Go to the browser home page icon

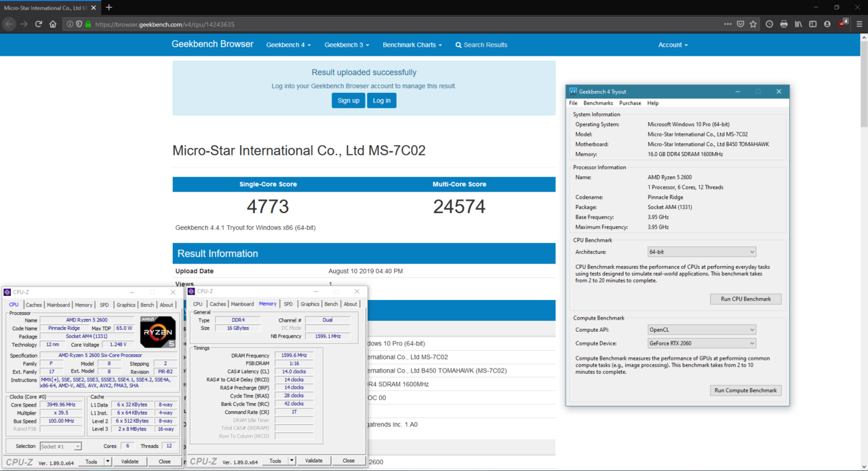(53, 24)
